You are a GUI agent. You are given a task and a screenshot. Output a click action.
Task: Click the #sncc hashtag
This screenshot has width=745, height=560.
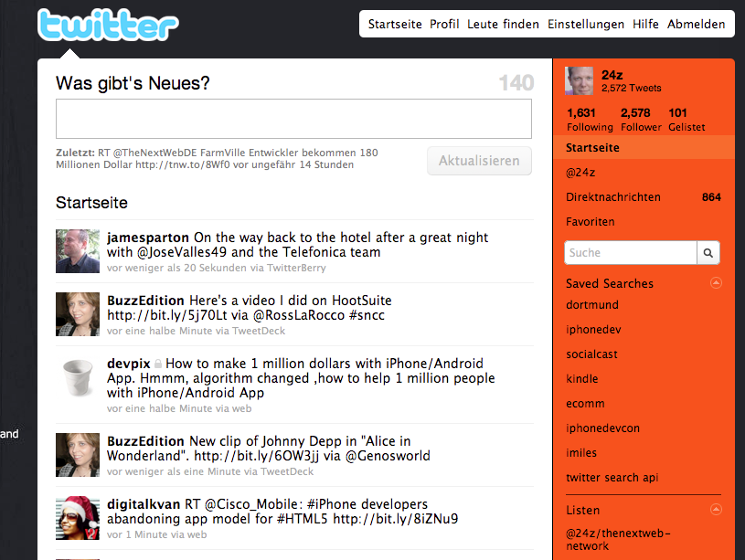point(367,315)
